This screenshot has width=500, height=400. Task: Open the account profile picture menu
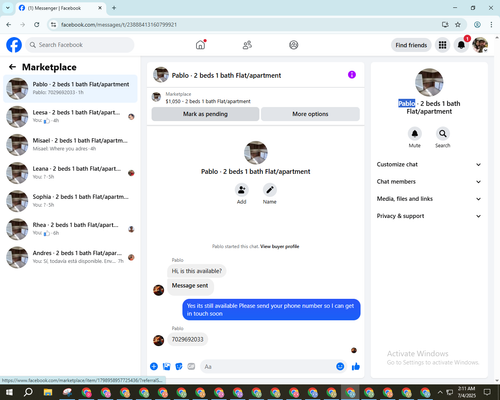(x=480, y=45)
